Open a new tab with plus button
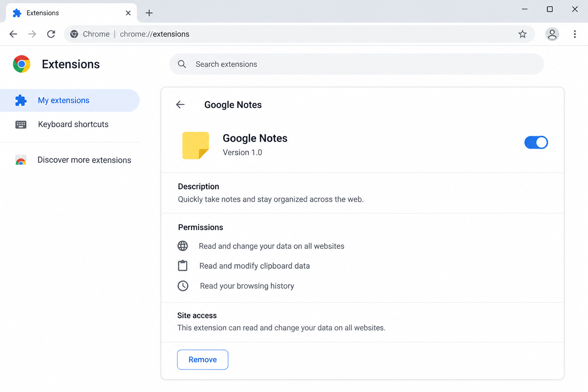 point(149,13)
